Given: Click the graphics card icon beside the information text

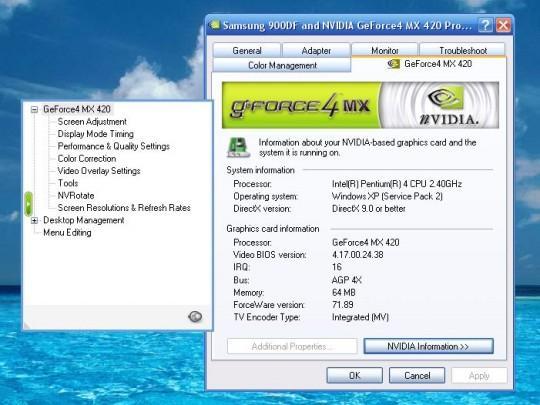Looking at the screenshot, I should click(x=238, y=147).
